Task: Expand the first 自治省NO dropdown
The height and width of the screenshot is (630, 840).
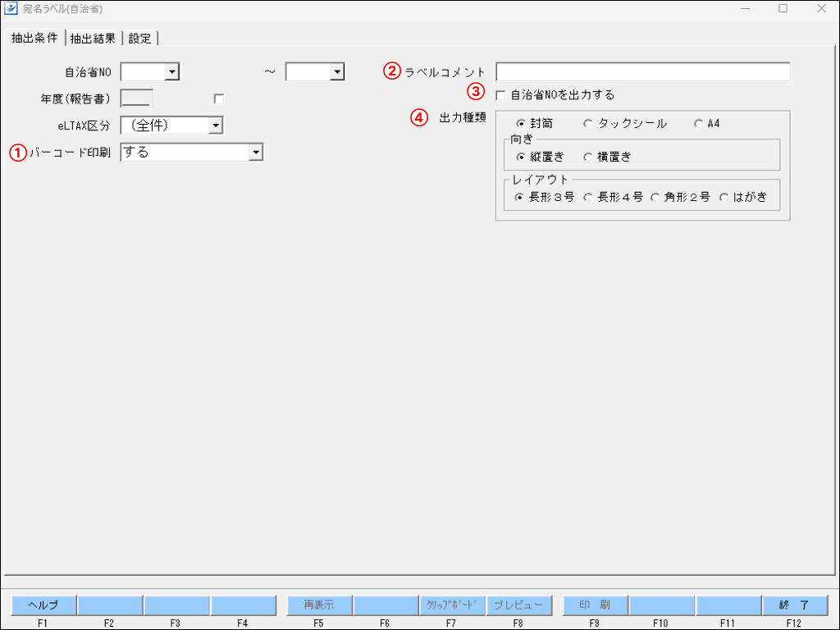Action: point(171,72)
